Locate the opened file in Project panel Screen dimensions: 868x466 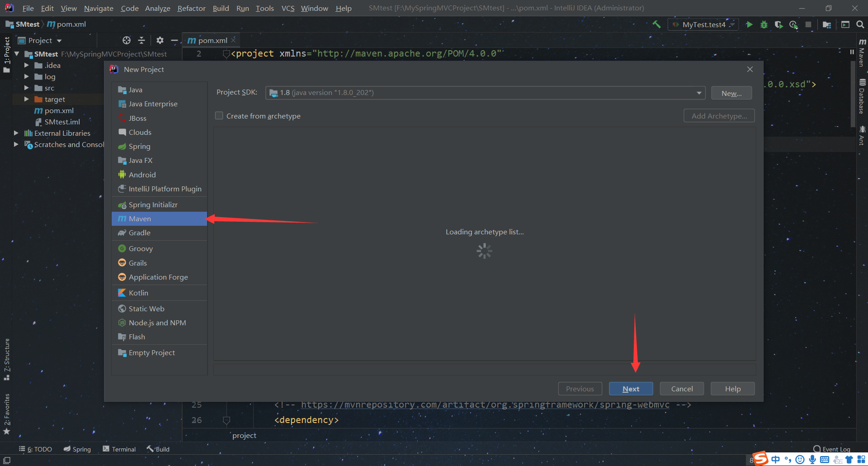click(127, 40)
